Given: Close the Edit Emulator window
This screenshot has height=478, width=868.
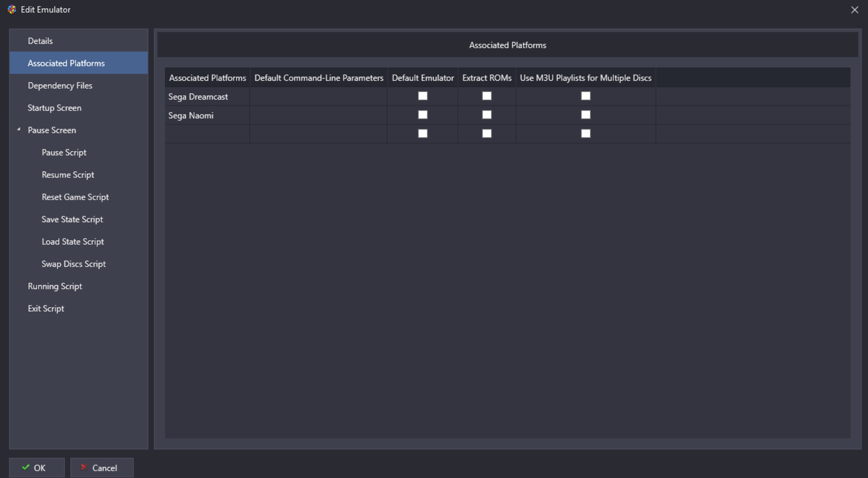Looking at the screenshot, I should (x=854, y=10).
